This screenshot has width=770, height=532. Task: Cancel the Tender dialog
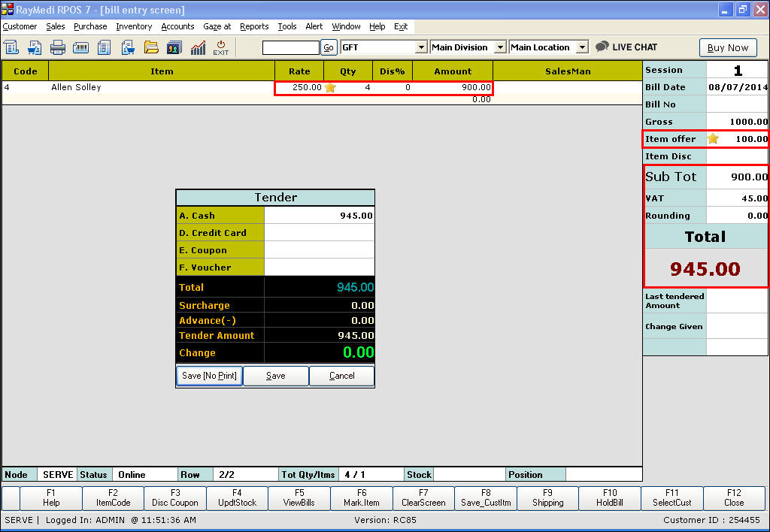pos(342,376)
